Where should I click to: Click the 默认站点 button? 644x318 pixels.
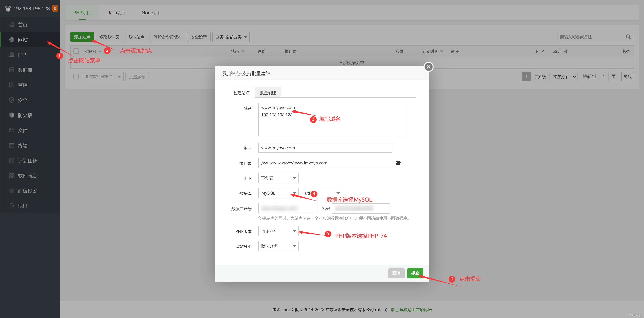pyautogui.click(x=136, y=37)
